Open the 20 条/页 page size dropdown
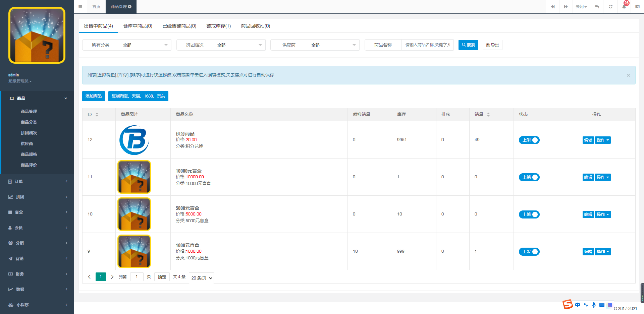Viewport: 644px width, 314px height. click(x=202, y=278)
